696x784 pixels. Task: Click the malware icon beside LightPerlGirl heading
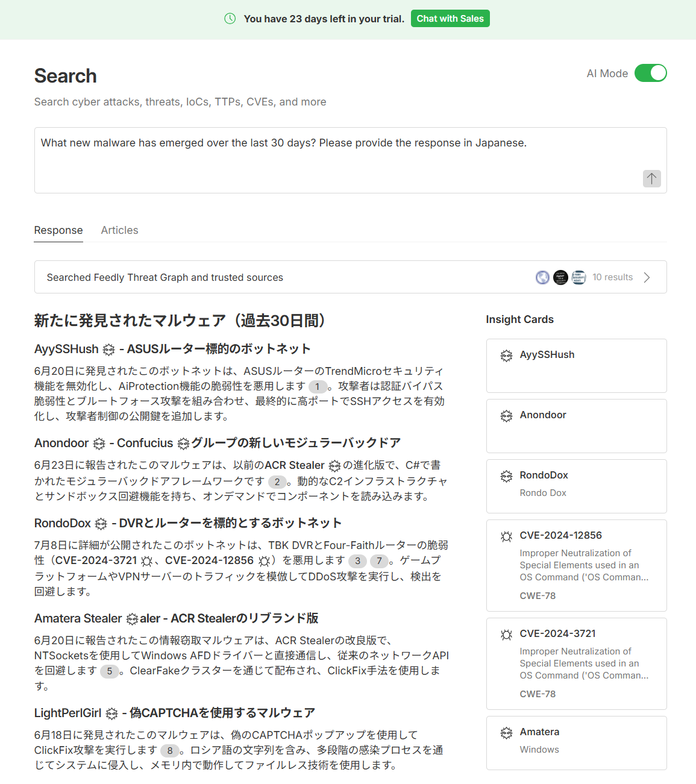click(x=111, y=713)
